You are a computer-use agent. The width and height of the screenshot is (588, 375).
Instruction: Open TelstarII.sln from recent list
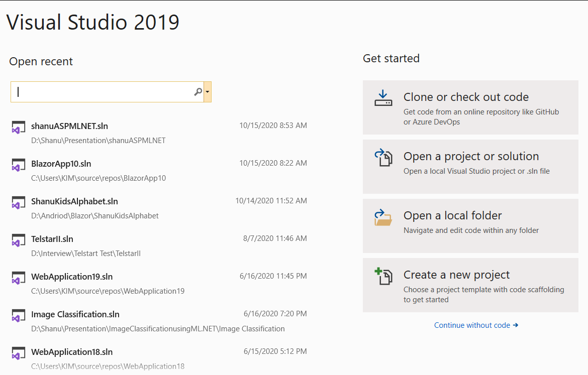pos(52,239)
